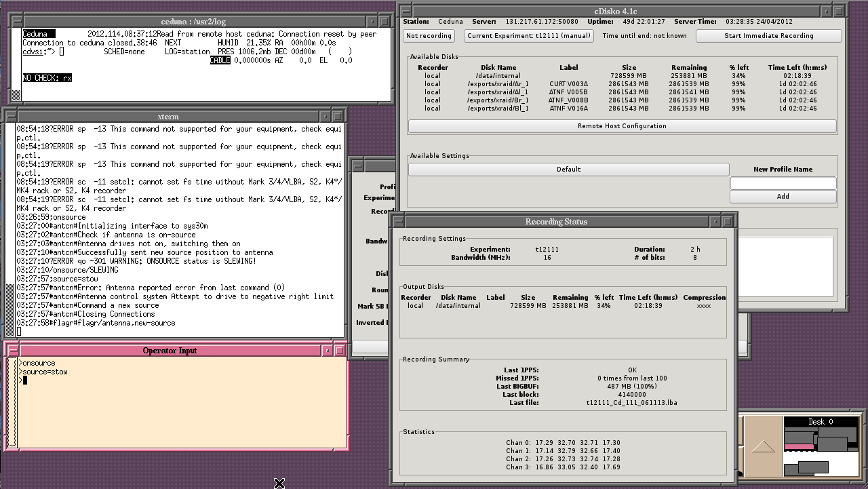This screenshot has height=489, width=868.
Task: Select the Default settings profile
Action: point(568,170)
